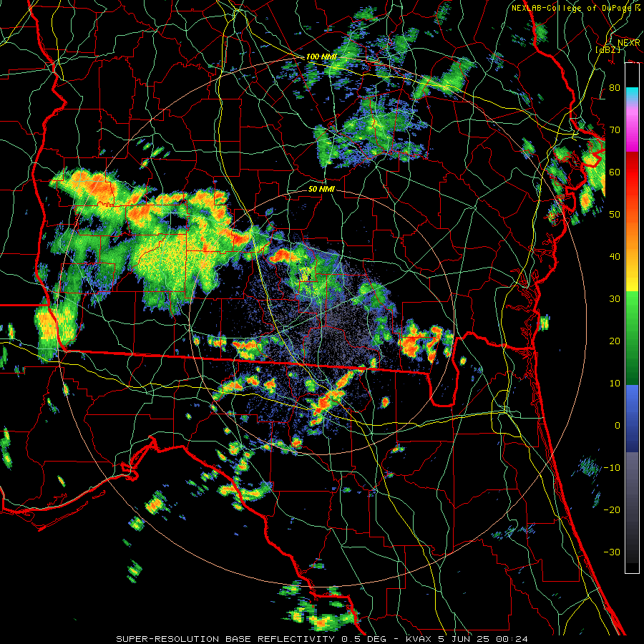Viewport: 644px width, 644px height.
Task: Click the 0 value on the dBZ scale
Action: 618,426
